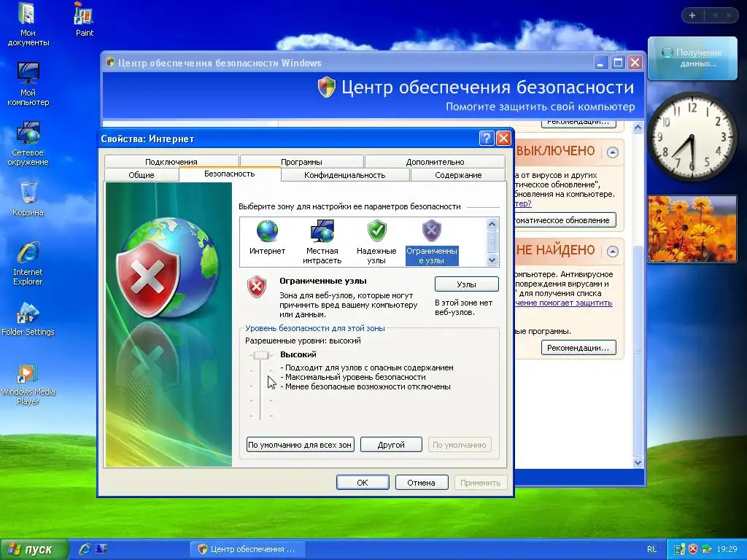Launch Internet Explorer from desktop
Screen dimensions: 747x560
pos(28,264)
